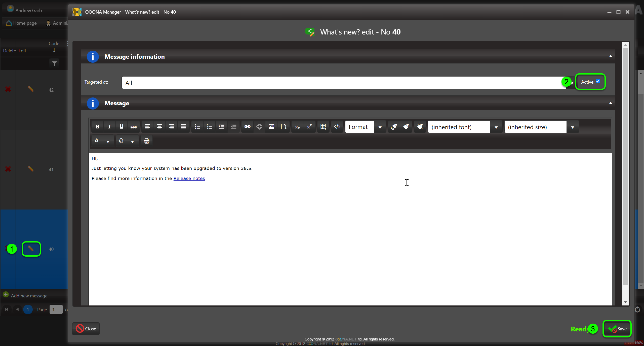Open the Release notes link
This screenshot has width=644, height=346.
click(189, 179)
